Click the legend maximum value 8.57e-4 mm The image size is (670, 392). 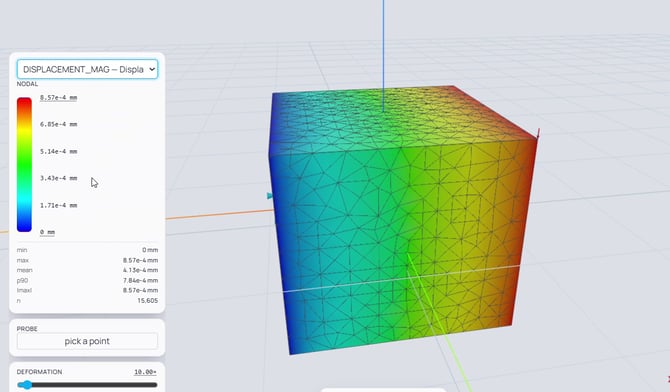point(59,97)
